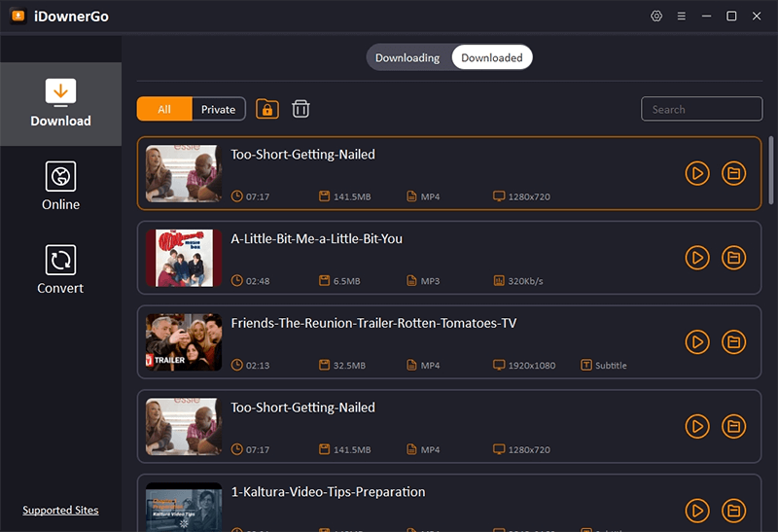Open the hamburger menu in title bar
The width and height of the screenshot is (778, 532).
[x=682, y=17]
